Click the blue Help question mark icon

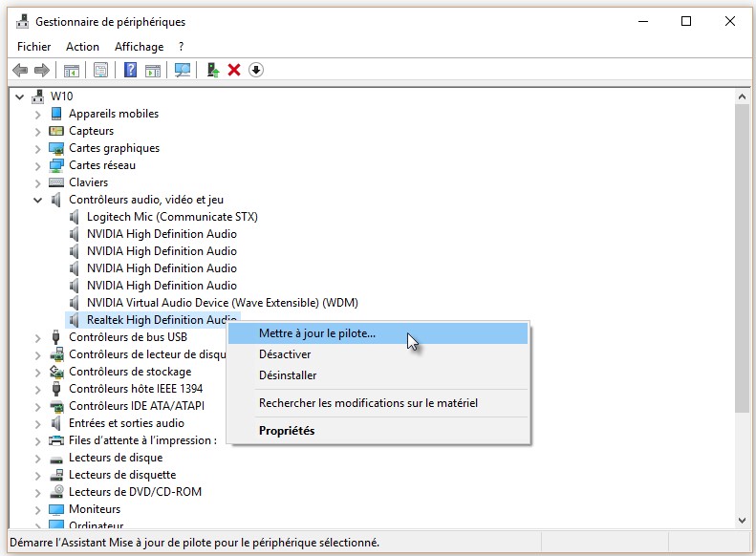pos(130,70)
